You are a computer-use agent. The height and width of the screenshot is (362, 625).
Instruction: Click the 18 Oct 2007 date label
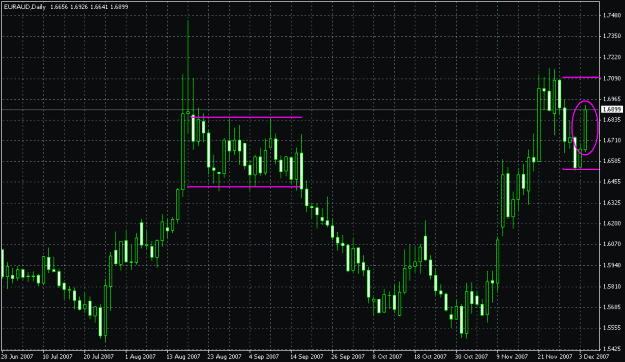pos(430,356)
